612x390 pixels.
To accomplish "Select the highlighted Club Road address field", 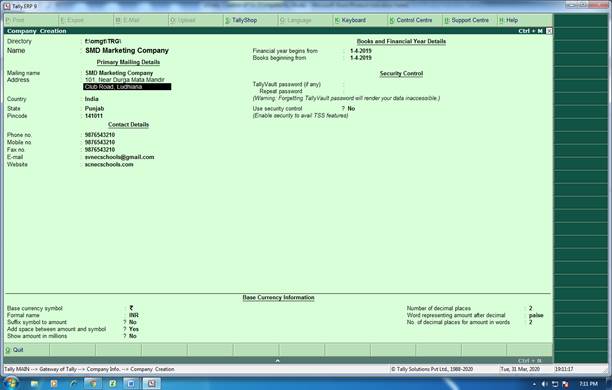I will click(127, 87).
